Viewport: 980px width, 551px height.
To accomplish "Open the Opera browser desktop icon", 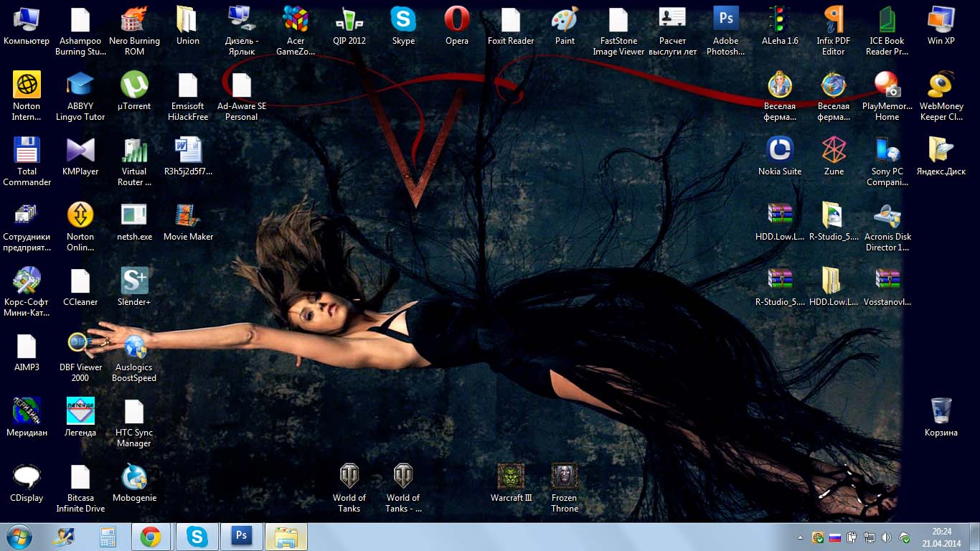I will pos(457,19).
